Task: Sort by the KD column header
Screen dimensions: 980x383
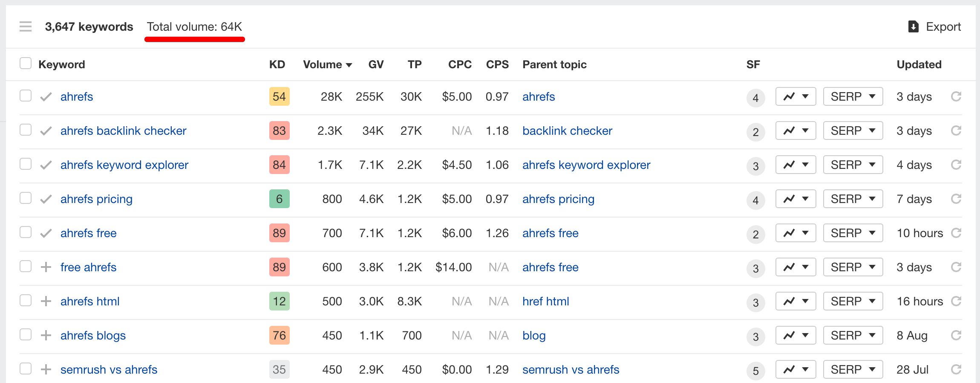Action: pyautogui.click(x=277, y=64)
